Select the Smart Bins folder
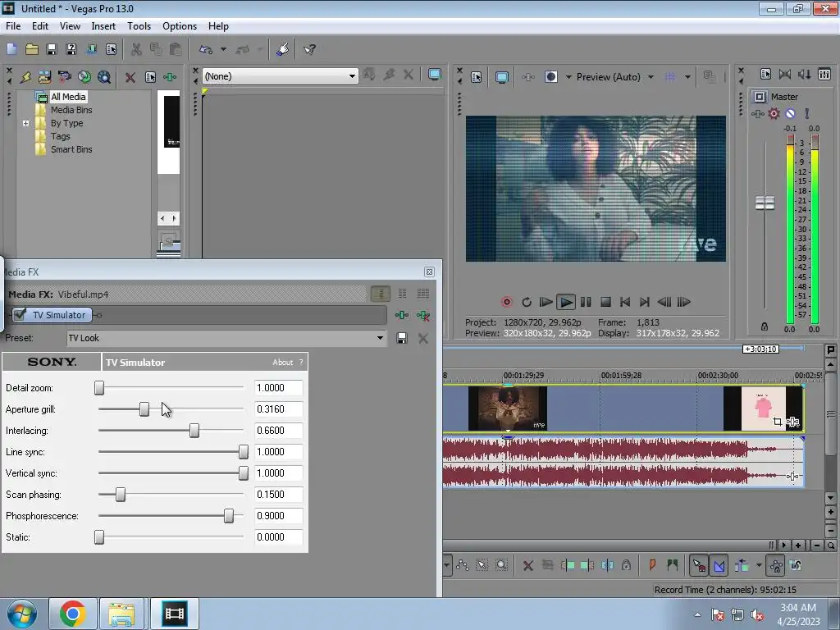The width and height of the screenshot is (840, 630). 71,149
